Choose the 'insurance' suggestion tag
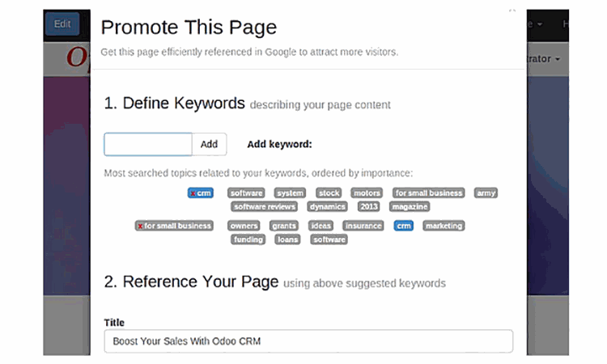Image resolution: width=607 pixels, height=364 pixels. click(363, 226)
